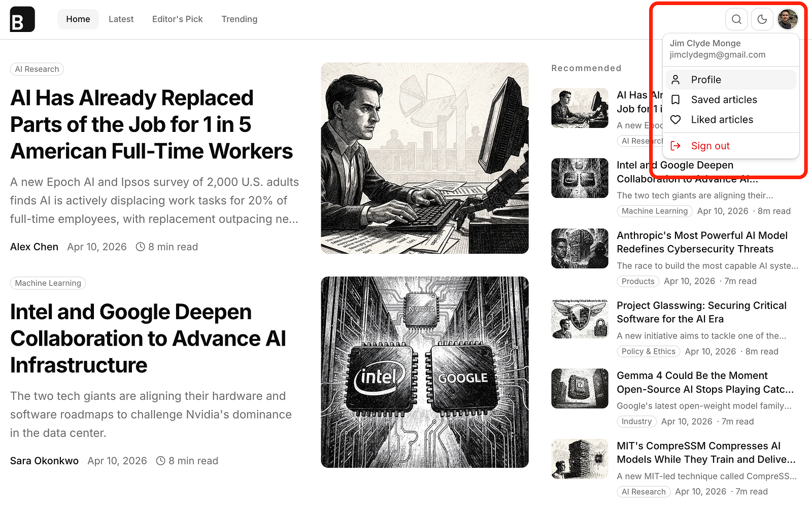Click the clock icon beside Sara Okonkwo's read time

click(x=161, y=461)
